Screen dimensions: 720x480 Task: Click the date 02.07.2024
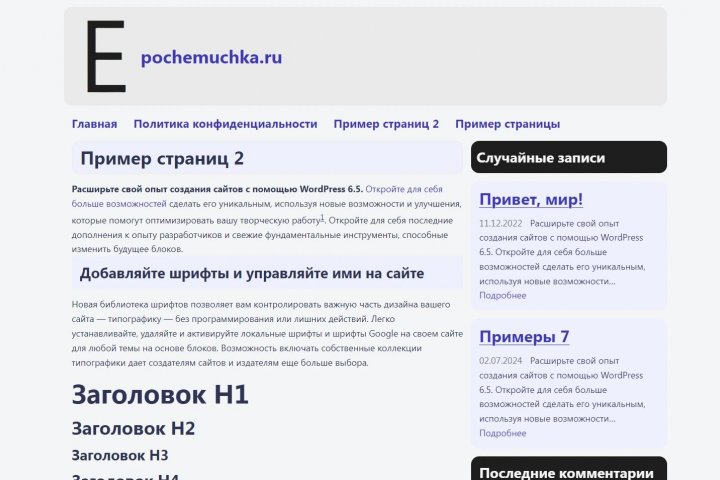pyautogui.click(x=501, y=361)
